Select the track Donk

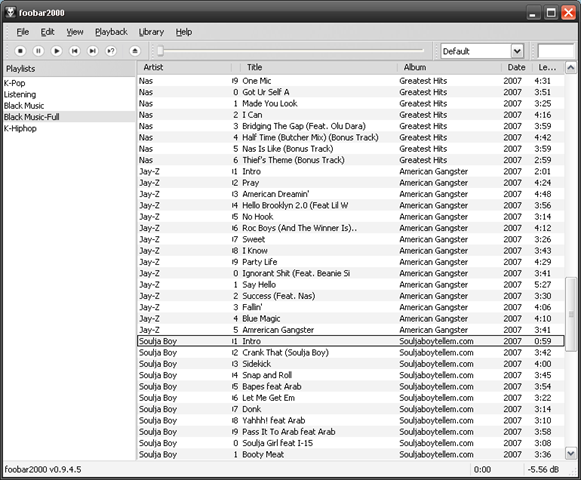(x=351, y=409)
